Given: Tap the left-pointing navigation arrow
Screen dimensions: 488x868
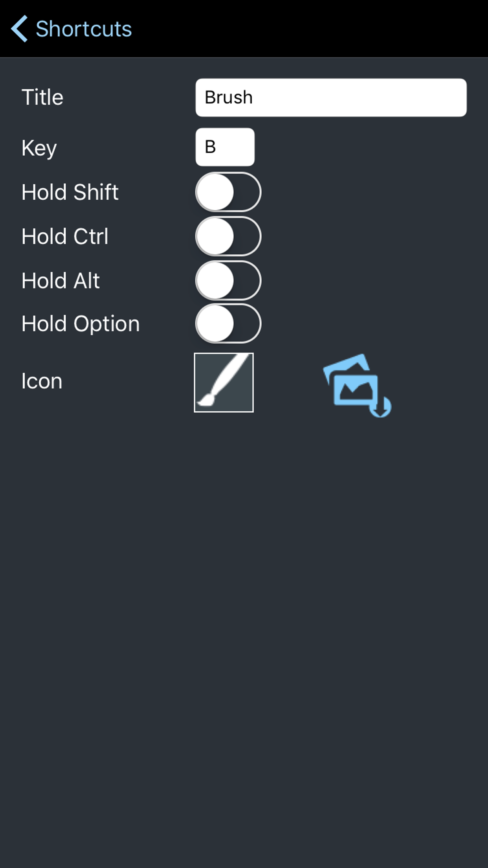Looking at the screenshot, I should [x=19, y=29].
